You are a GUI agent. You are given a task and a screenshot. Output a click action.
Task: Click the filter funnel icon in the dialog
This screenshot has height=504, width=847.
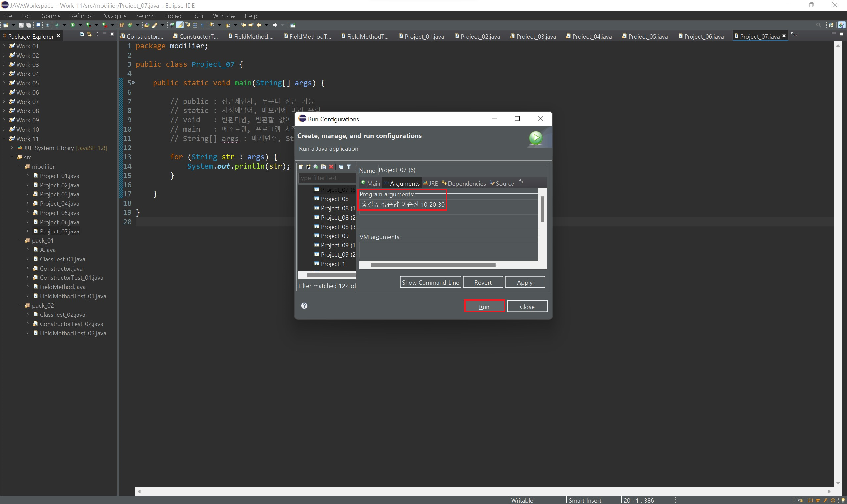pos(349,167)
